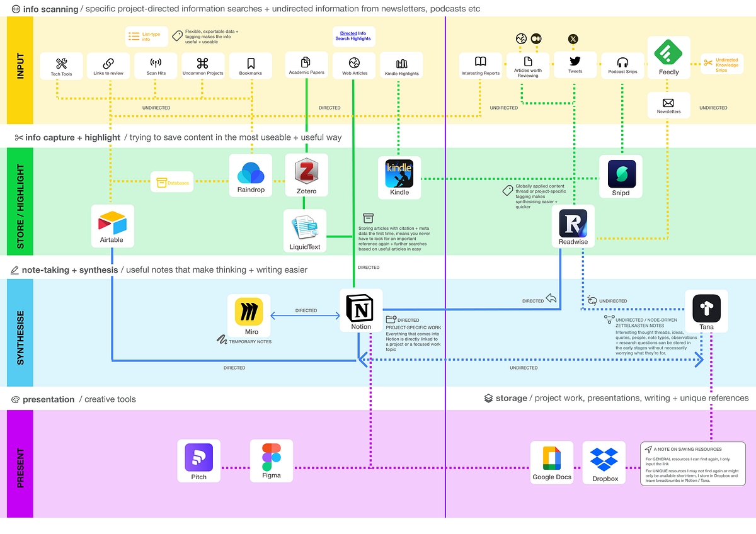
Task: Click the Twitter bird icon on Tweets
Action: [x=574, y=61]
